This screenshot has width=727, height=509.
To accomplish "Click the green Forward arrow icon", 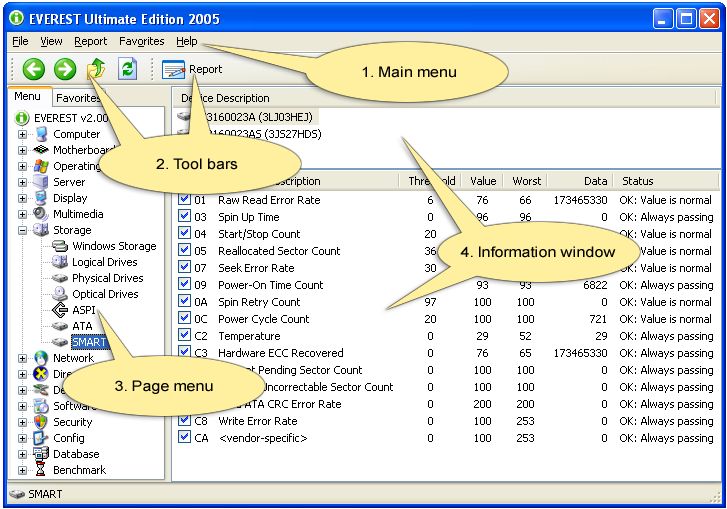I will click(x=65, y=69).
